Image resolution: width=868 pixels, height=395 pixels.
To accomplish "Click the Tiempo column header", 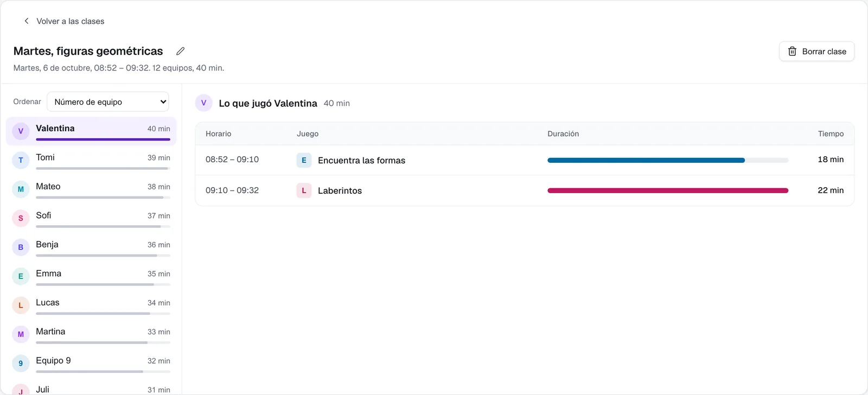I will pos(831,133).
